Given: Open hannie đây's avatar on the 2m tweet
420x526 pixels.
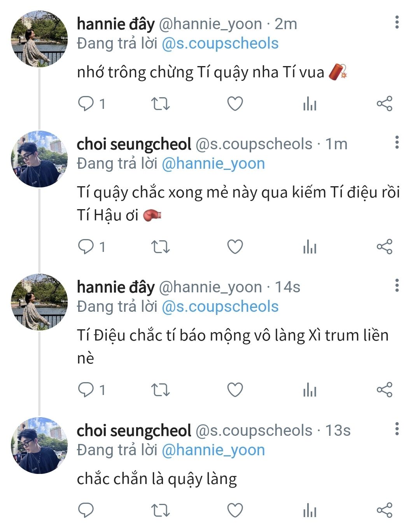Looking at the screenshot, I should click(39, 39).
